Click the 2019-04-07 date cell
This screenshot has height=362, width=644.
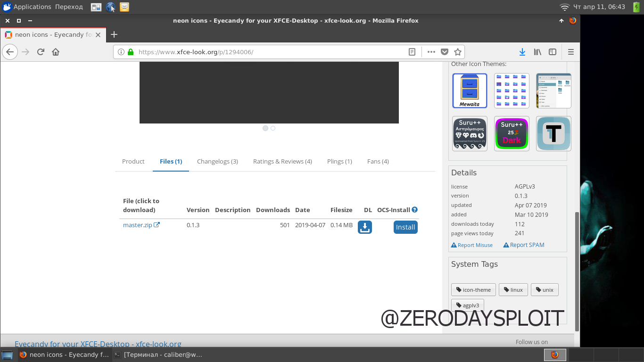coord(310,225)
